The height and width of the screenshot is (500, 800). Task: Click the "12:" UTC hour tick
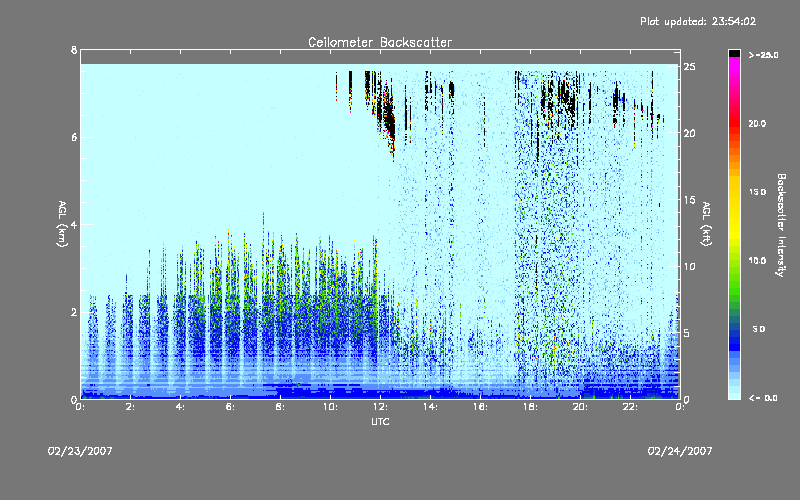pyautogui.click(x=381, y=407)
